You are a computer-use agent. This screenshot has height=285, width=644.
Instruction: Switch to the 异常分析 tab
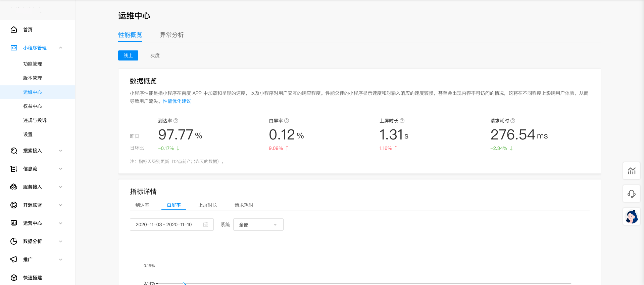coord(171,35)
